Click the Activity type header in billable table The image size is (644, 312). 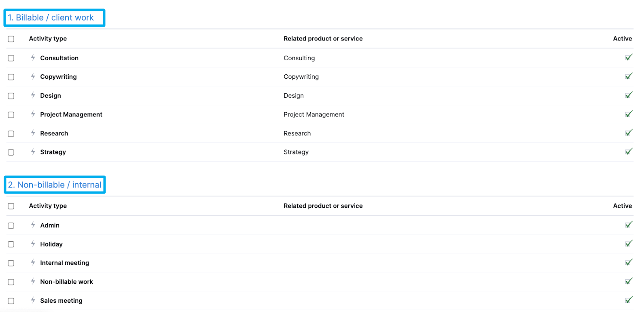(48, 39)
